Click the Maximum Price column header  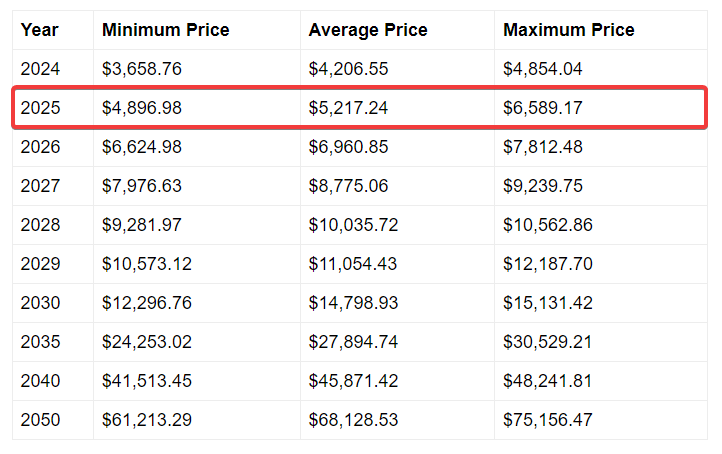click(x=569, y=30)
